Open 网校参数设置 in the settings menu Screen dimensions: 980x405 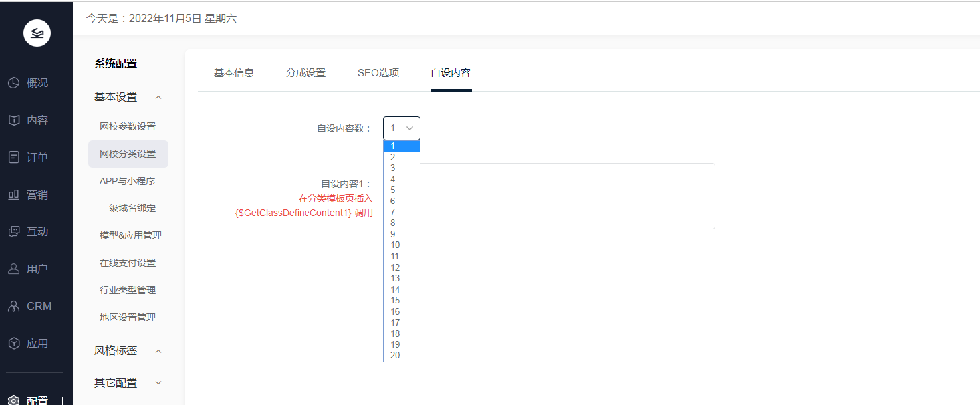click(x=128, y=126)
